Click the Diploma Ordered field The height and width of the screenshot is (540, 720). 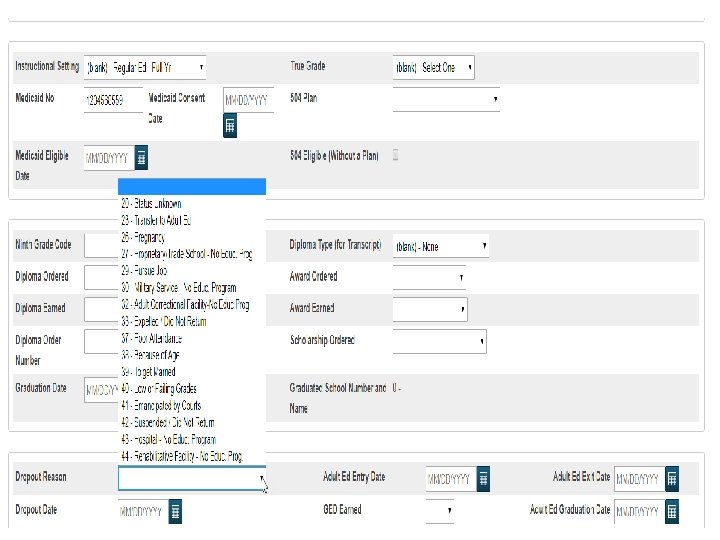click(x=101, y=277)
